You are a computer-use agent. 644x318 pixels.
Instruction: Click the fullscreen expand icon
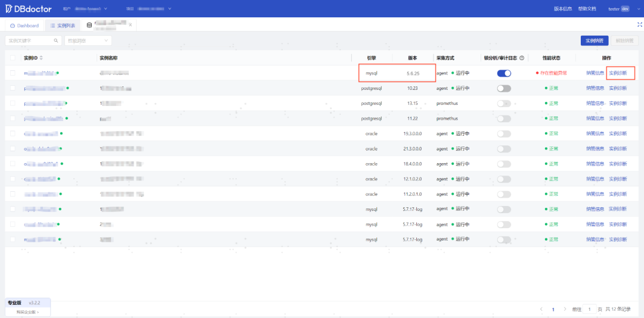pyautogui.click(x=639, y=24)
